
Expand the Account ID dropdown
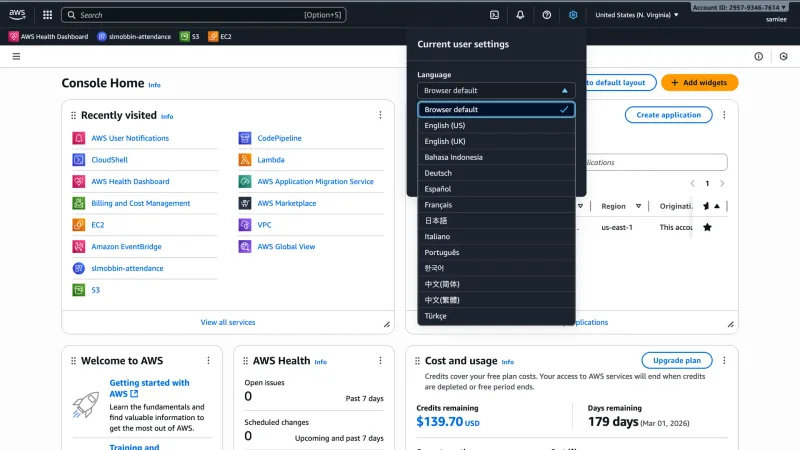(739, 7)
